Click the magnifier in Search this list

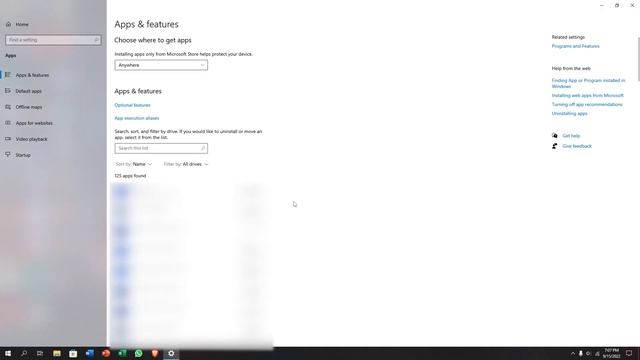click(203, 149)
